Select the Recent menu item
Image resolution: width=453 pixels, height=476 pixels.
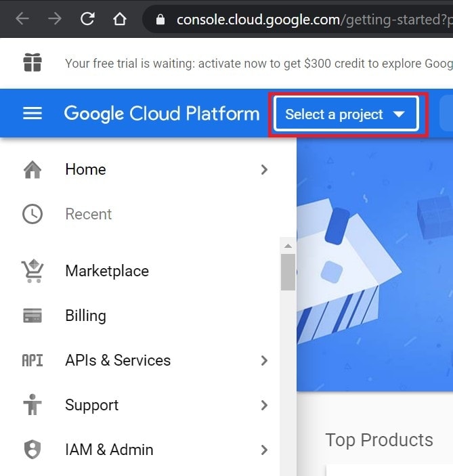(89, 214)
